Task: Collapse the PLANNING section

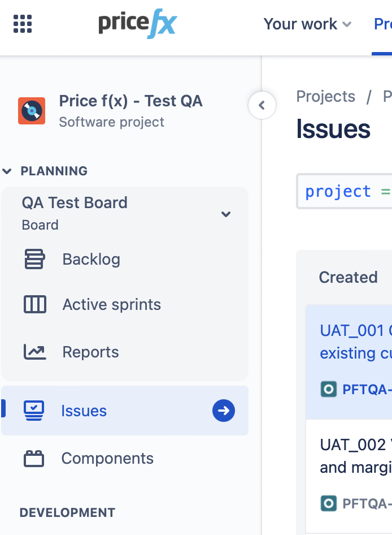Action: click(7, 171)
